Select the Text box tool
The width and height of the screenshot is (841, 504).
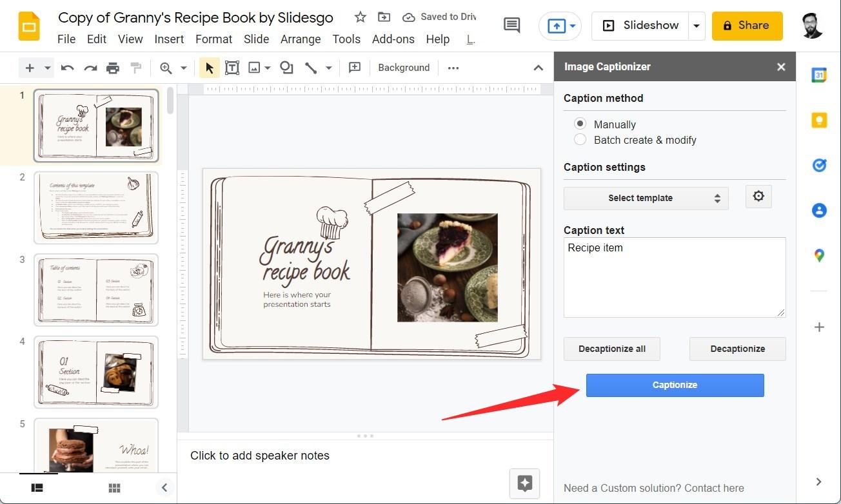click(x=232, y=67)
